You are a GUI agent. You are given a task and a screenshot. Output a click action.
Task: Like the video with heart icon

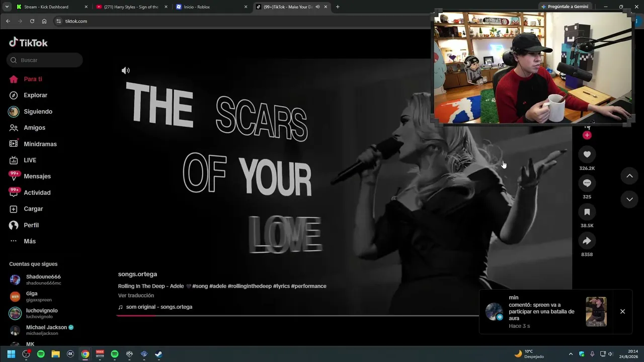coord(587,154)
